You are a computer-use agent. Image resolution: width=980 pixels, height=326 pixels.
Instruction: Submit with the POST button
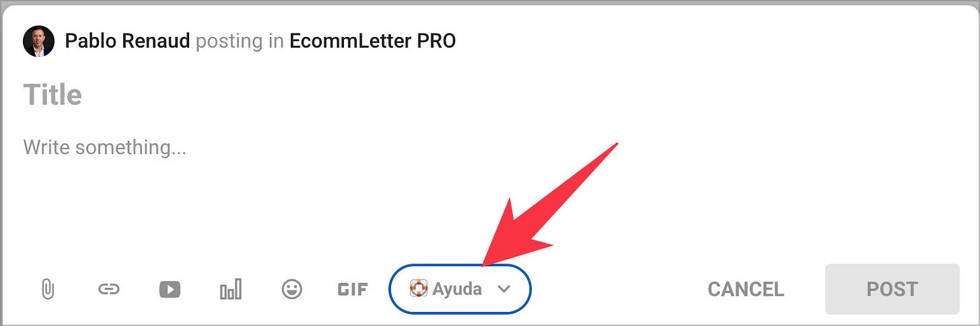coord(892,289)
